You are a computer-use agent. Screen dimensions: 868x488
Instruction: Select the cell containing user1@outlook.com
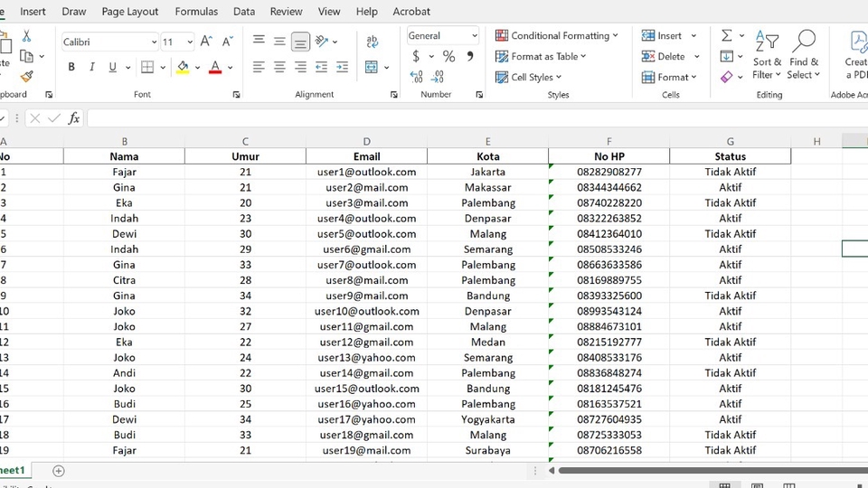(366, 172)
